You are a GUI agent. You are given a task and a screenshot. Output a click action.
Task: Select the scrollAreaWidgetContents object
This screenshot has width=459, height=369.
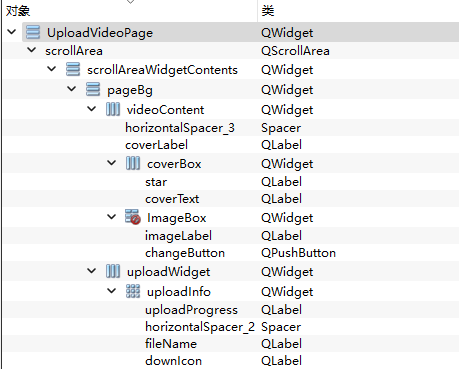point(162,70)
